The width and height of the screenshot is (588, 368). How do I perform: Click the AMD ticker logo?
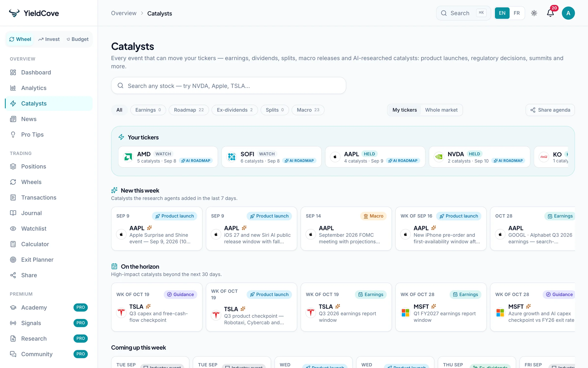tap(128, 157)
